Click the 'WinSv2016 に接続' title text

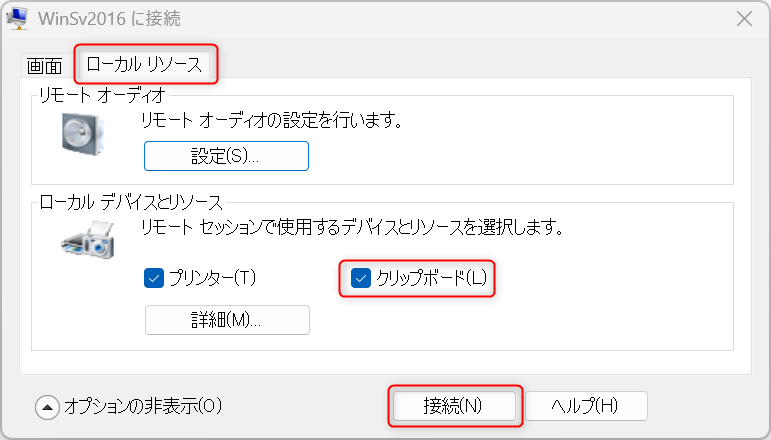pos(110,18)
